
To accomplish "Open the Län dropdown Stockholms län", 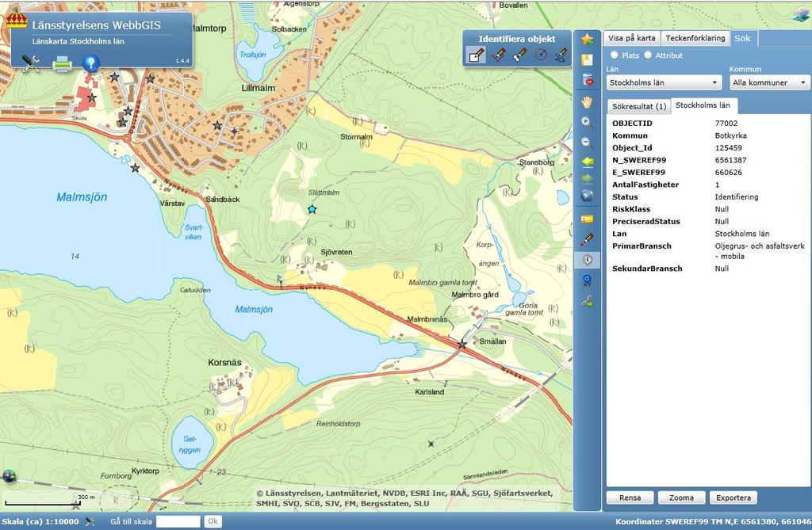I will click(x=664, y=82).
